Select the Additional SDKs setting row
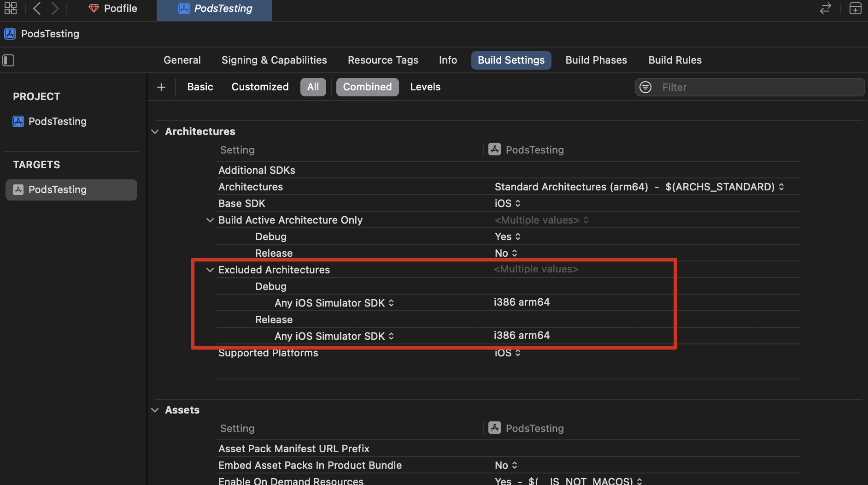Viewport: 868px width, 485px height. pos(508,170)
